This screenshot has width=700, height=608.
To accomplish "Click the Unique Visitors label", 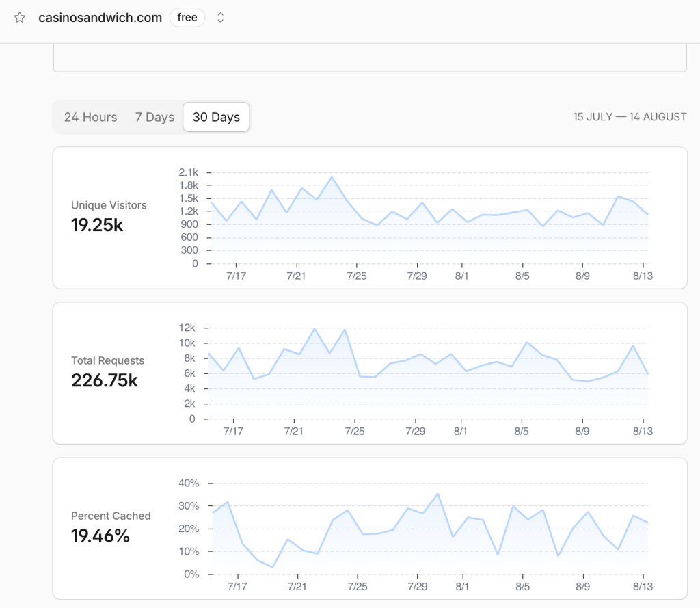I will [109, 205].
